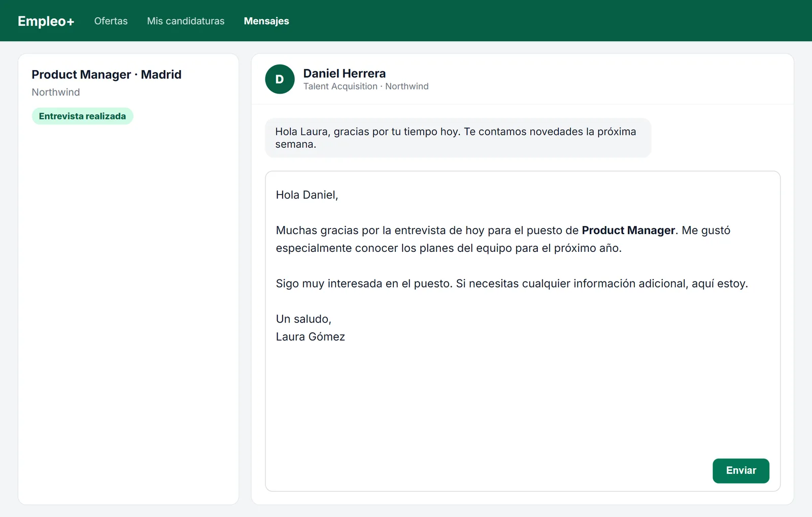Click Daniel Herrera's avatar icon

pos(280,79)
